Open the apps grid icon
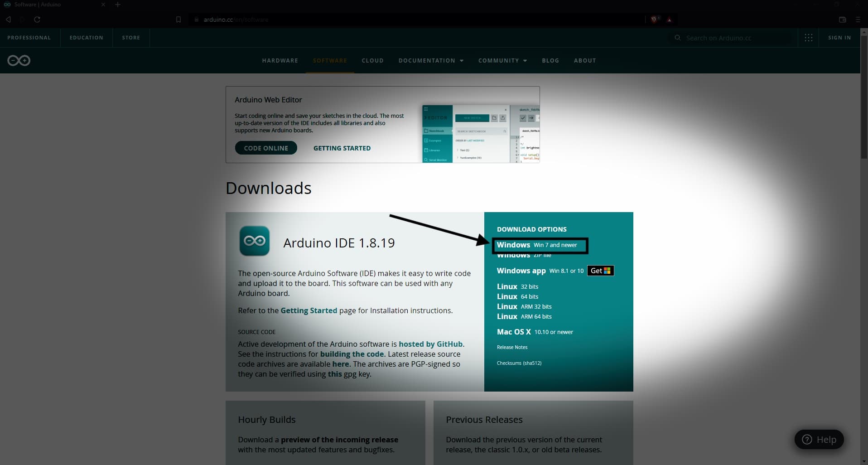Screen dimensions: 868x465 [809, 38]
